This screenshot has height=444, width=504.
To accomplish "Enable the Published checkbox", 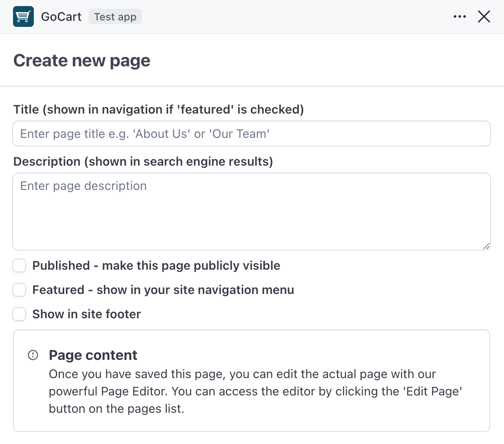I will [x=19, y=265].
